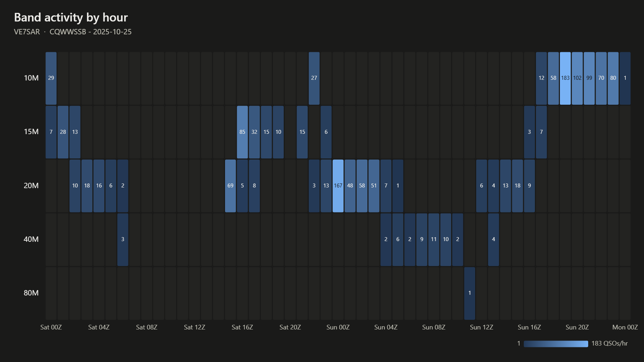
Task: Click the 32 cell in the 15M row
Action: pos(254,132)
